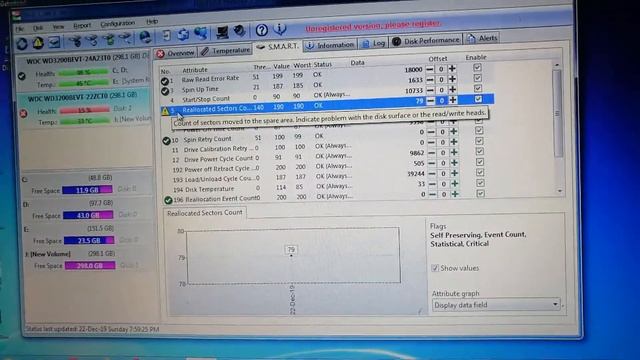Image resolution: width=640 pixels, height=360 pixels.
Task: Click red Health bar of second disk
Action: tap(84, 110)
